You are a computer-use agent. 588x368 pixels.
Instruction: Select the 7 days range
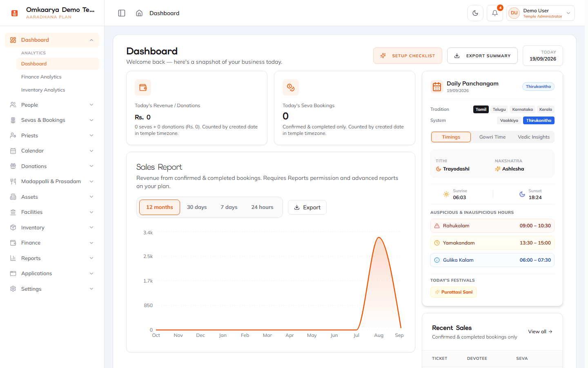pyautogui.click(x=229, y=207)
